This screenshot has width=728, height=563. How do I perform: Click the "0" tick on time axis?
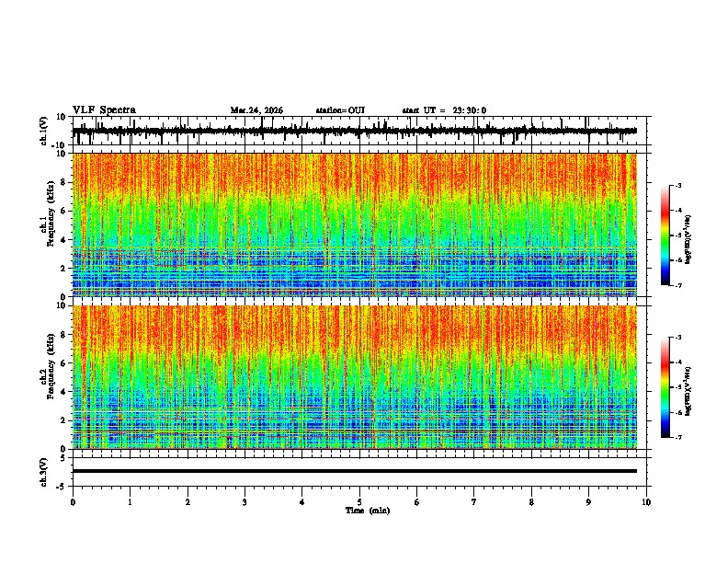tap(73, 502)
